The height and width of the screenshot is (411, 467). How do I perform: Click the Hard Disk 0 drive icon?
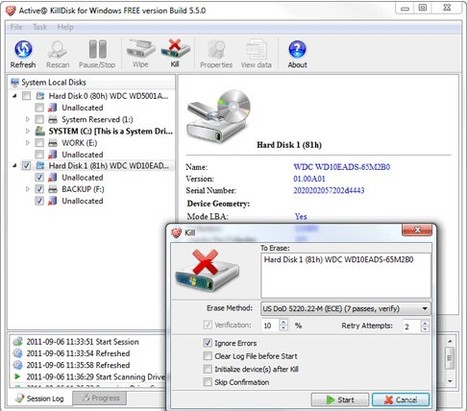coord(40,96)
